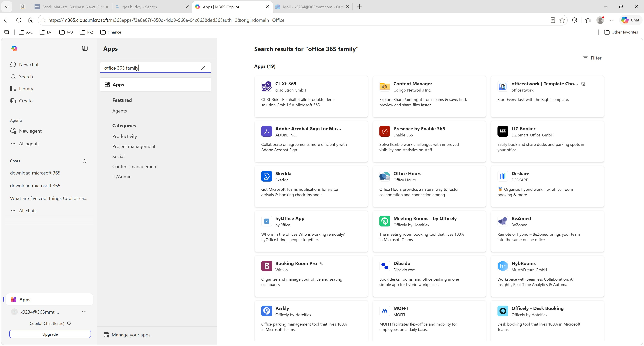Open the Skedda app icon

point(266,176)
